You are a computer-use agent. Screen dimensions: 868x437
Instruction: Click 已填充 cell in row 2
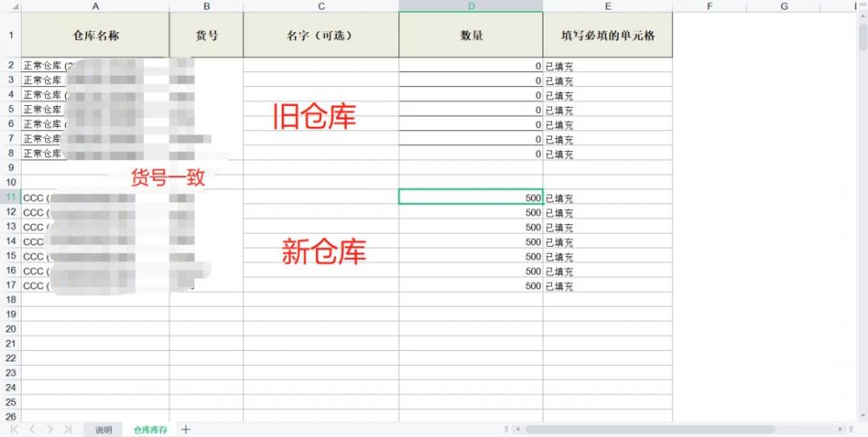(x=608, y=65)
